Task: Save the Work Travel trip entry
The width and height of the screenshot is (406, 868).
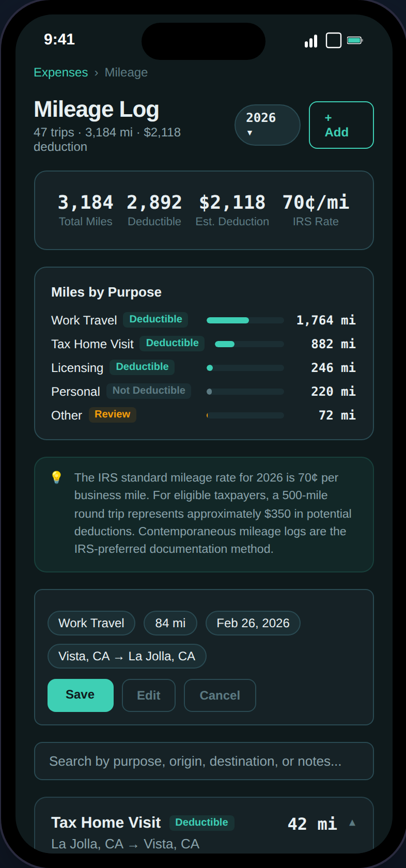Action: pos(80,695)
